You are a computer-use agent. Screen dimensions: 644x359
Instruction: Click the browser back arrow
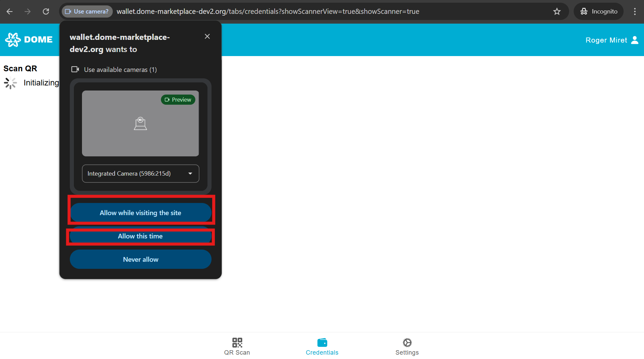tap(9, 11)
